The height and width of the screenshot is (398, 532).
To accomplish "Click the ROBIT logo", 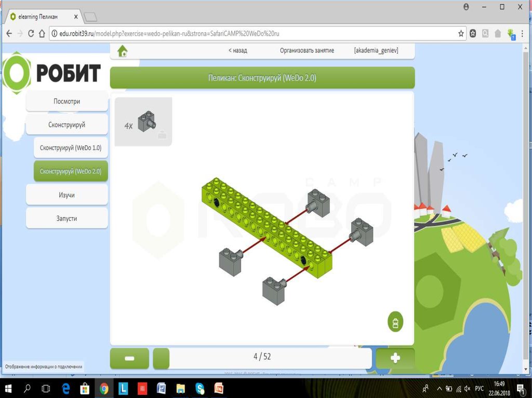I will (52, 73).
